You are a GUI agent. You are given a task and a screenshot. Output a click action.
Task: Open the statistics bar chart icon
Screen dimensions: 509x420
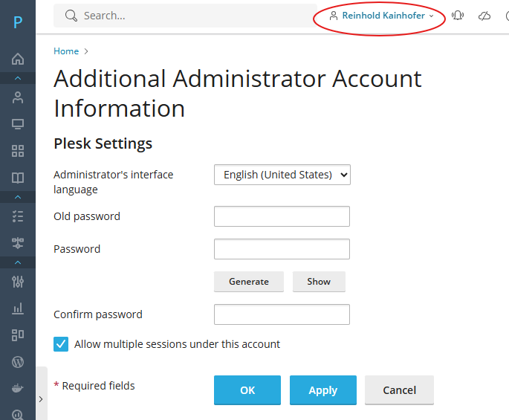point(18,308)
